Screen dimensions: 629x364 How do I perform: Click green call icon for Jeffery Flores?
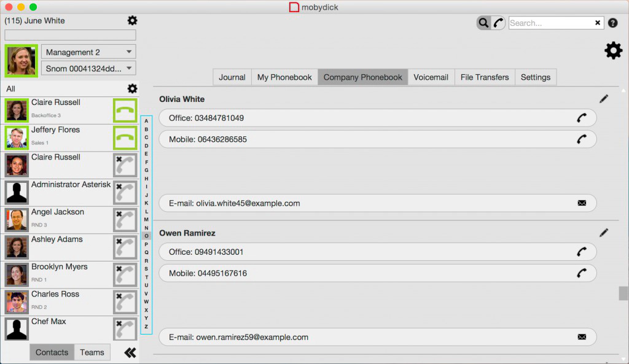click(125, 137)
